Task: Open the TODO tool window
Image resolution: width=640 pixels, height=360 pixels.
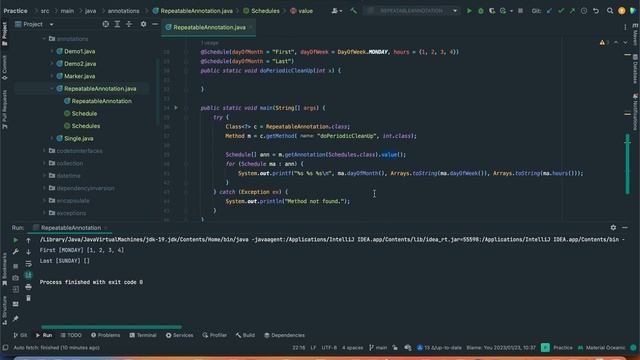Action: [x=71, y=336]
